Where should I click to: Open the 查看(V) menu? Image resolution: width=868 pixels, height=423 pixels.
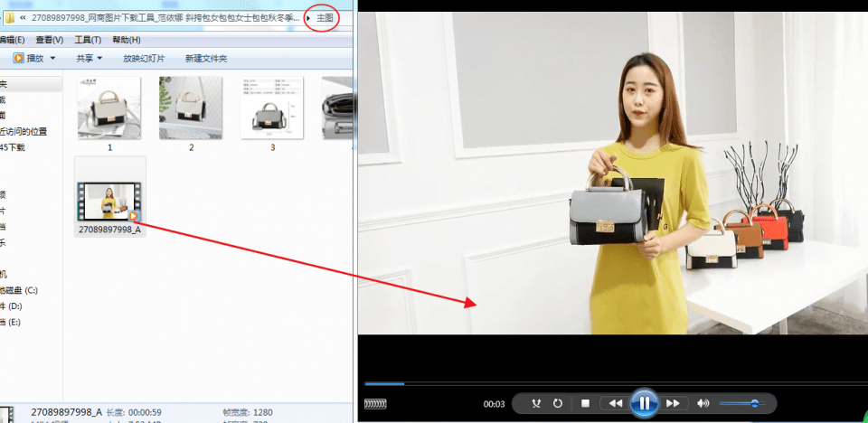[x=49, y=40]
